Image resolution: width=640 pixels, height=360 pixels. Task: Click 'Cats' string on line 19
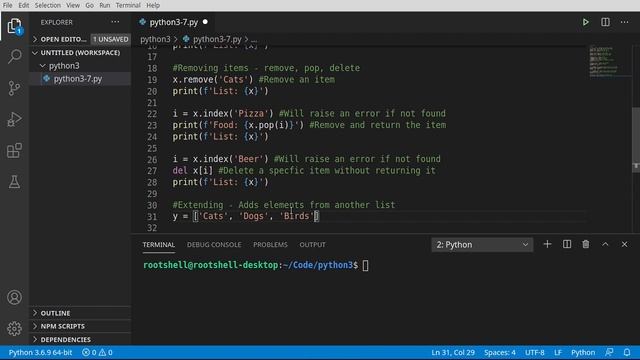(233, 80)
